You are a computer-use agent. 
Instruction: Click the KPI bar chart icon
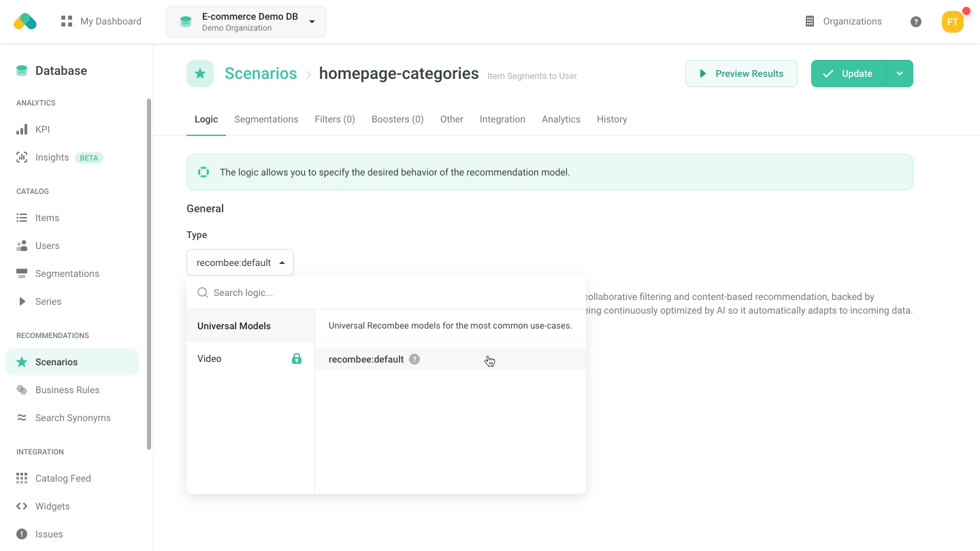click(22, 129)
